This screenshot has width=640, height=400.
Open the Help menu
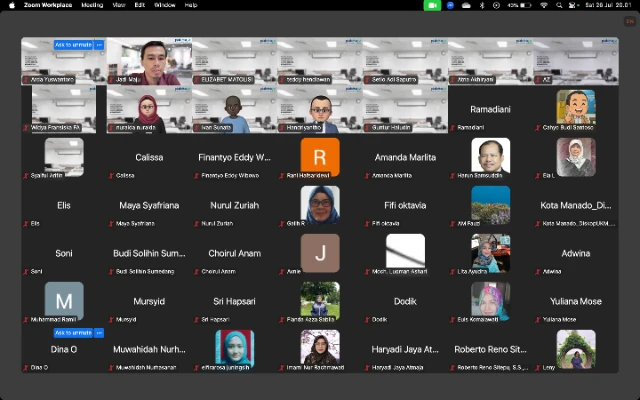pyautogui.click(x=191, y=5)
